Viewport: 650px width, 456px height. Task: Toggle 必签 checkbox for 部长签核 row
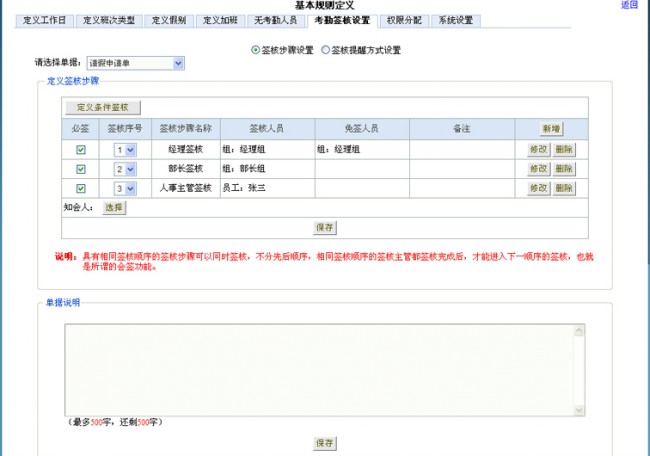[81, 169]
